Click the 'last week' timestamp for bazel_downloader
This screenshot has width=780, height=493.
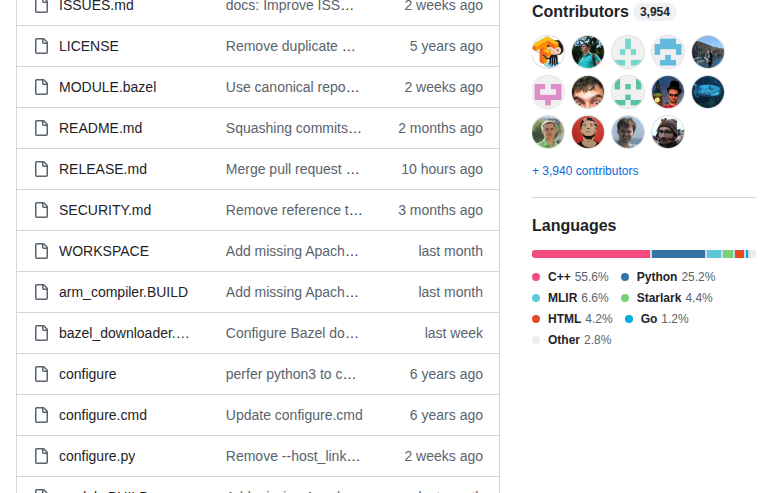tap(454, 333)
